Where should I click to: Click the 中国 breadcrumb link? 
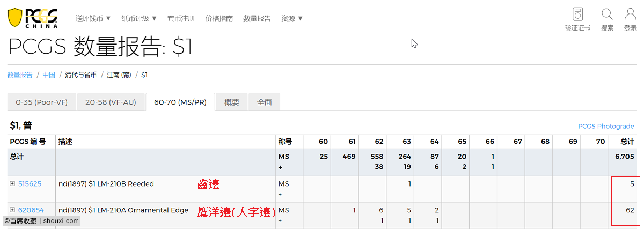click(49, 75)
